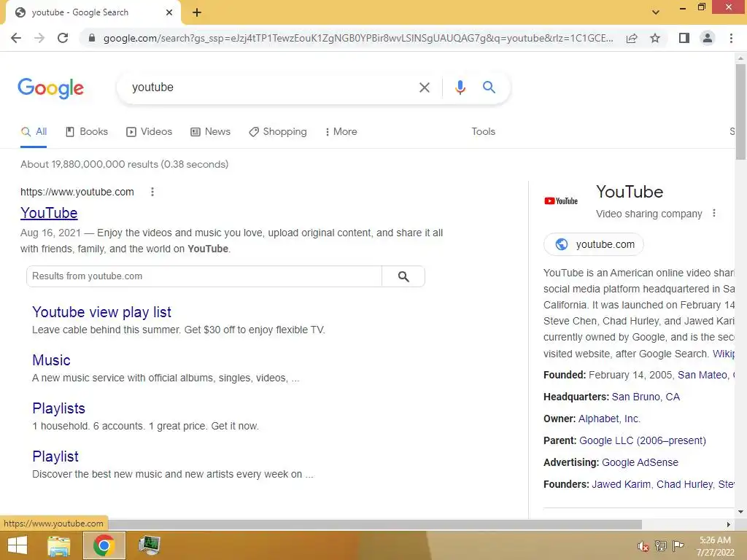This screenshot has width=747, height=560.
Task: Click the network tray icon
Action: click(661, 545)
